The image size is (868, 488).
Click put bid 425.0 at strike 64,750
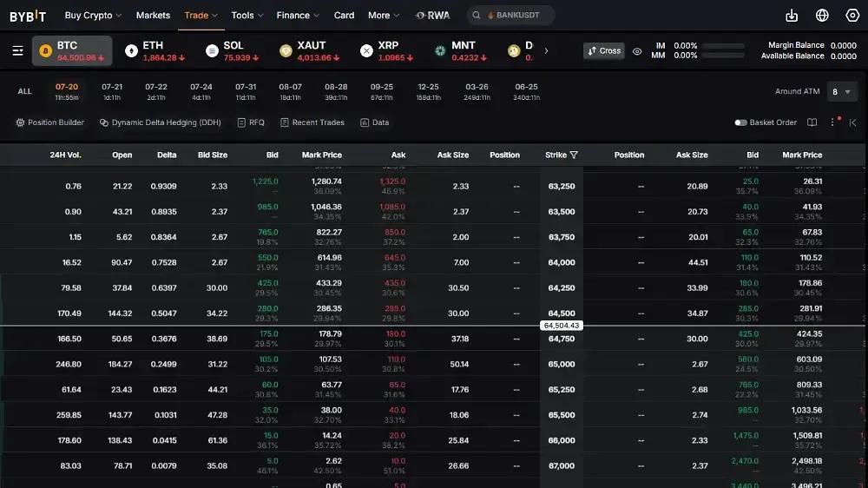pyautogui.click(x=748, y=334)
